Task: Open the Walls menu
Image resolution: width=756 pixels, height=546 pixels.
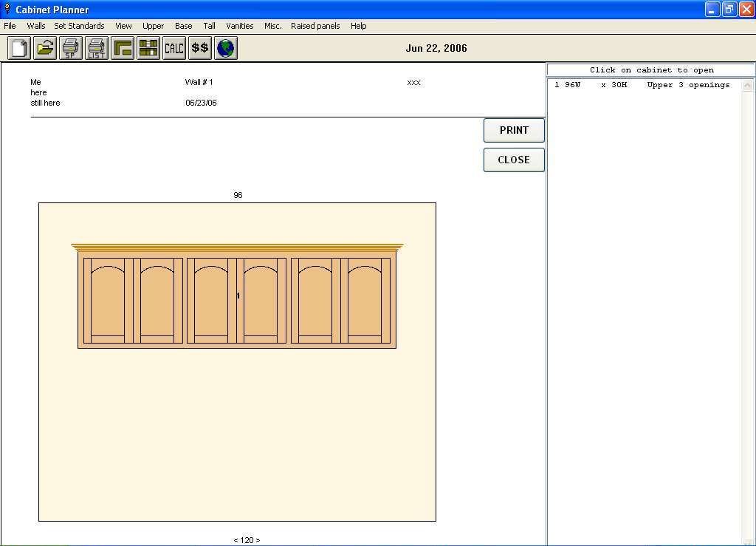Action: tap(35, 26)
